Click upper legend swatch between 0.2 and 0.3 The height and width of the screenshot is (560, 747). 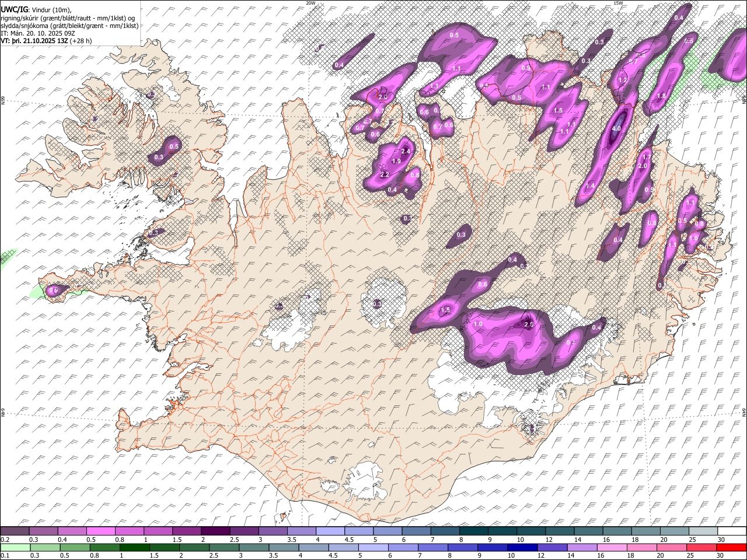pyautogui.click(x=15, y=531)
